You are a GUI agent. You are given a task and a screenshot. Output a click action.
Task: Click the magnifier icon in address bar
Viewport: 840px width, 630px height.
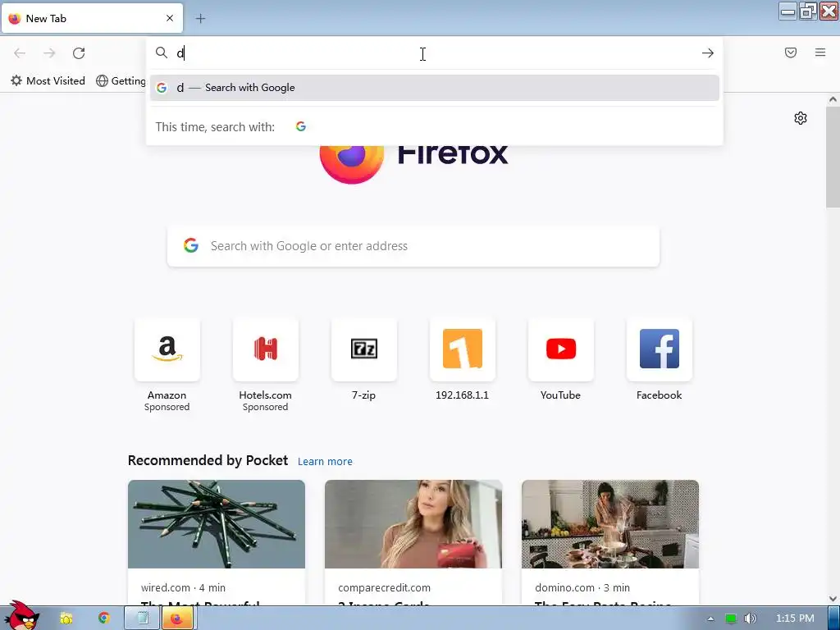tap(162, 52)
